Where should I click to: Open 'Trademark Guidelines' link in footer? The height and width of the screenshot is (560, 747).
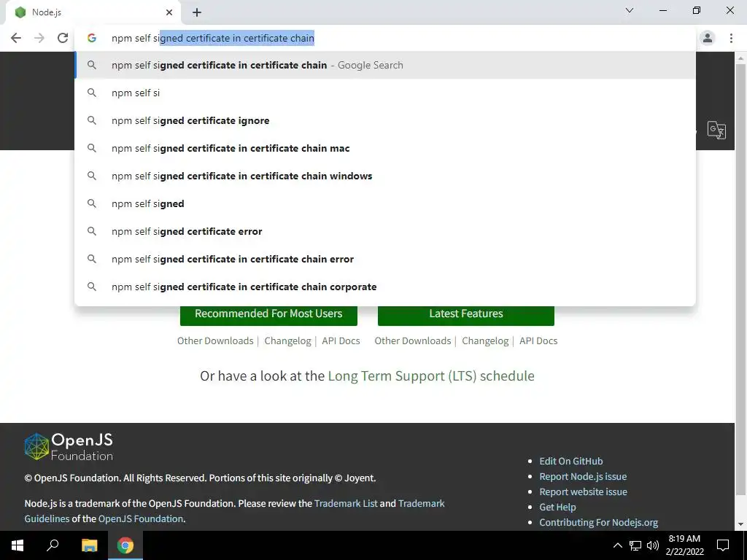click(421, 503)
